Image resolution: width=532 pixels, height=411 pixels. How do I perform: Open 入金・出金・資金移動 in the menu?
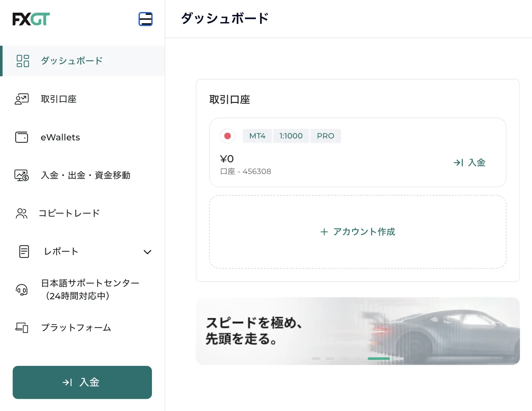[x=82, y=175]
